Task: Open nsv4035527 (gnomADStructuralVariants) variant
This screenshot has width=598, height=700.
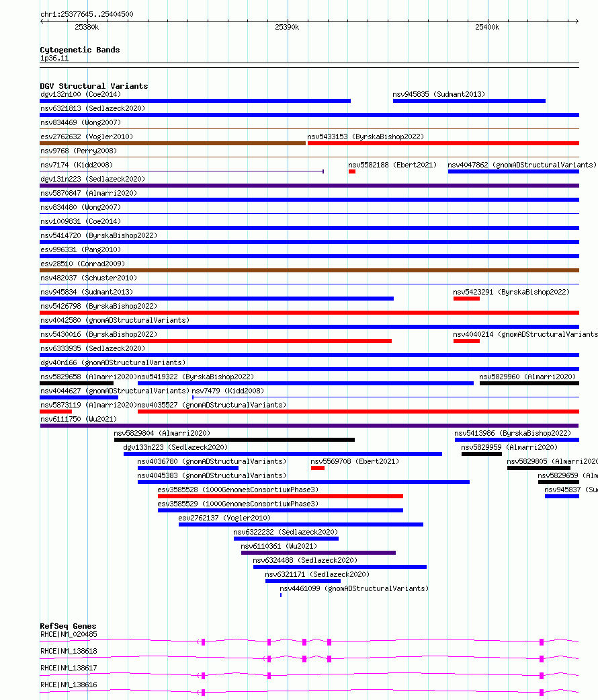Action: click(359, 412)
